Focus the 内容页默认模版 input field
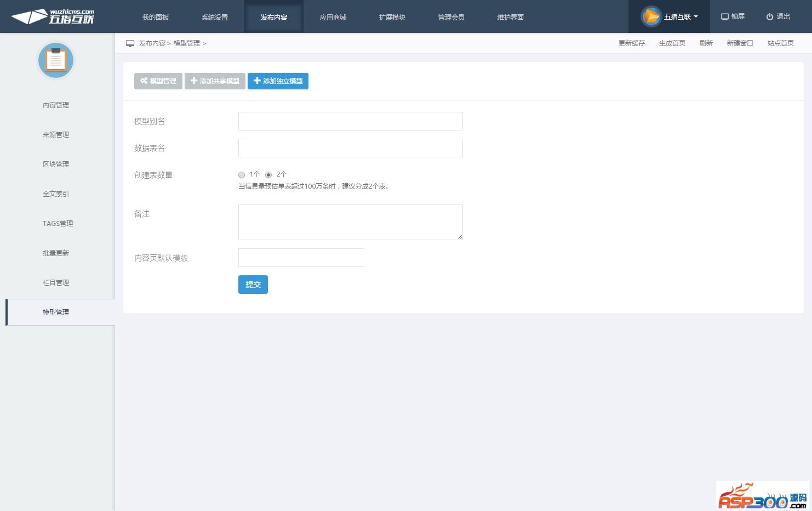This screenshot has height=511, width=812. pyautogui.click(x=301, y=258)
